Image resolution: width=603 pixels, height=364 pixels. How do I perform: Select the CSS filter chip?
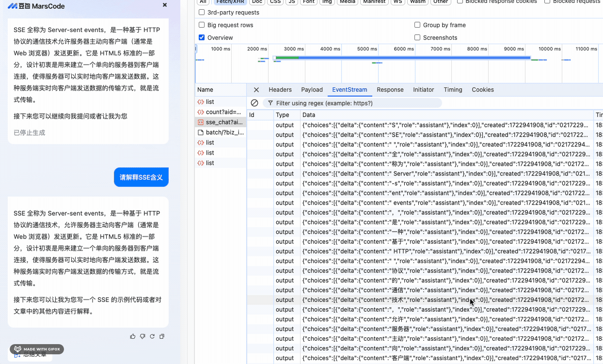tap(275, 2)
